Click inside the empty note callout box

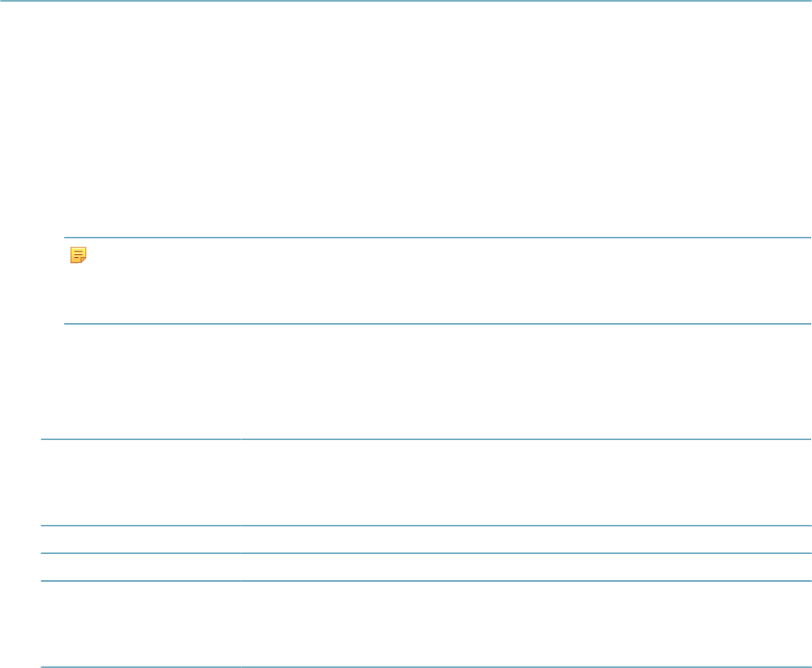[438, 281]
